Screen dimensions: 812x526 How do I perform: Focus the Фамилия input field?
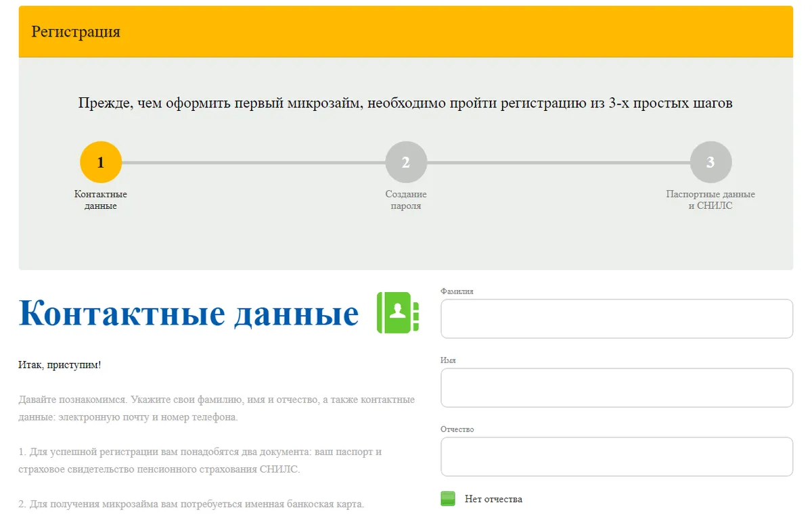(x=616, y=318)
